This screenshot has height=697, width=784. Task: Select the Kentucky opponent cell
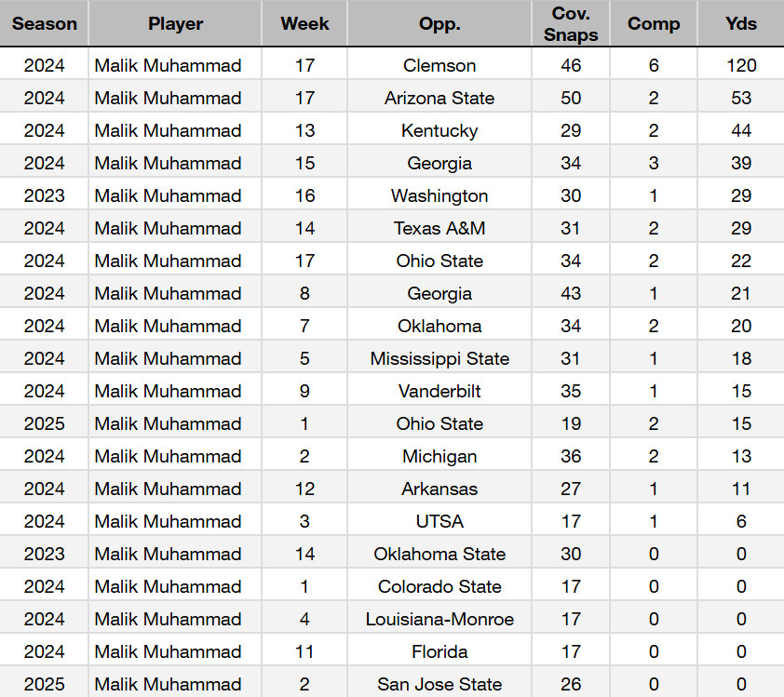point(439,130)
